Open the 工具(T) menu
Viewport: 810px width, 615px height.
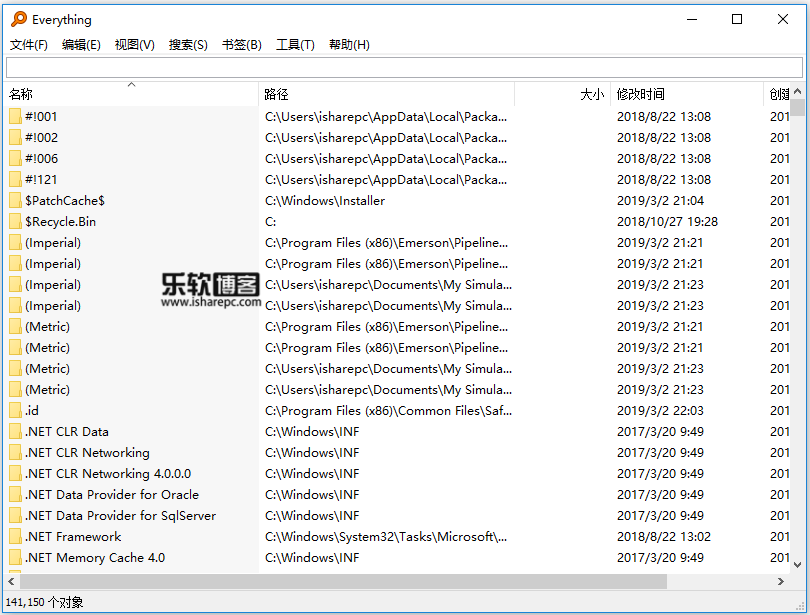coord(295,45)
